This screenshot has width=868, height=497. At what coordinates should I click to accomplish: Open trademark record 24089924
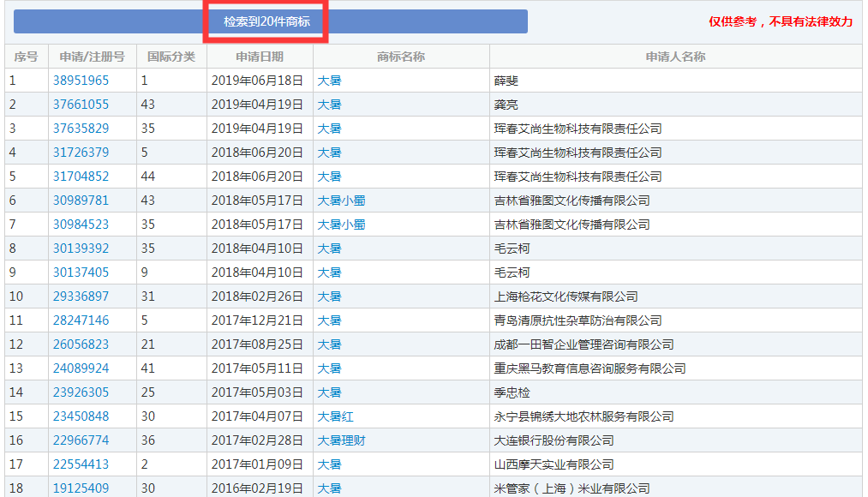(81, 368)
